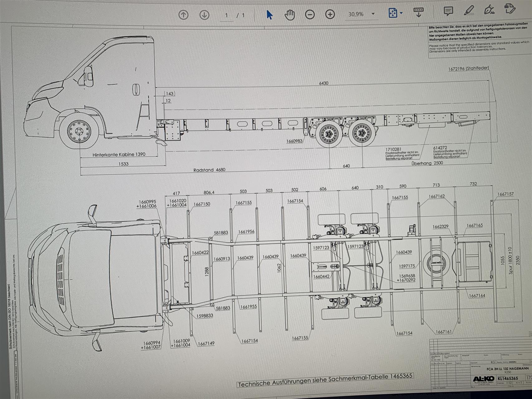Click part number 1660913
This screenshot has width=532, height=399.
click(x=221, y=259)
